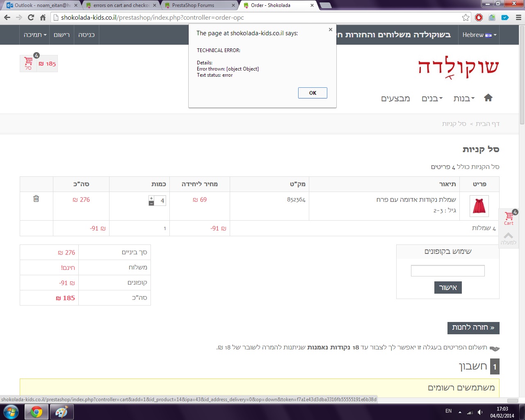Click the Chrome taskbar icon
Image resolution: width=525 pixels, height=420 pixels.
click(x=37, y=412)
